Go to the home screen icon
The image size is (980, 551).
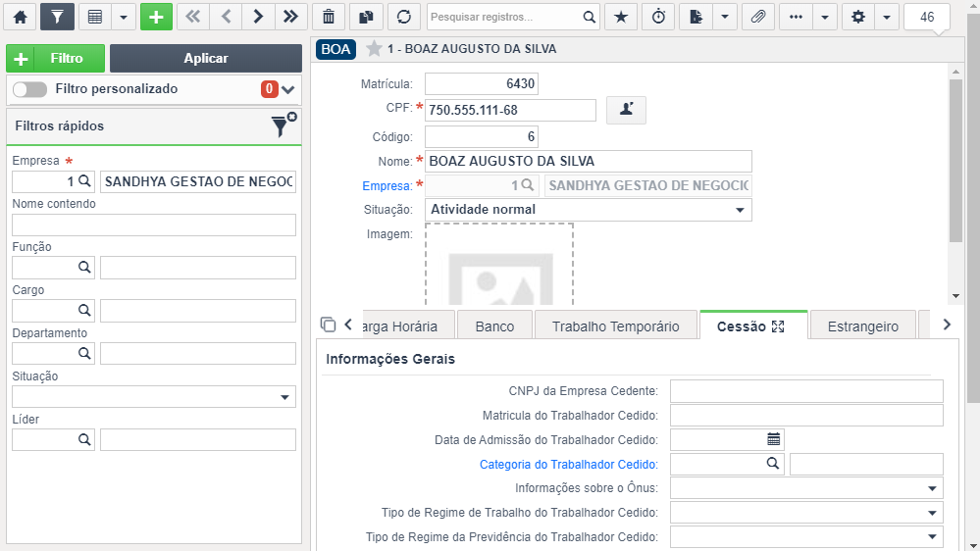20,17
